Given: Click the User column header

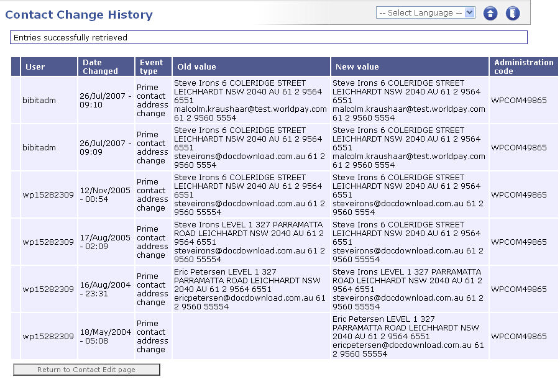Looking at the screenshot, I should tap(49, 66).
